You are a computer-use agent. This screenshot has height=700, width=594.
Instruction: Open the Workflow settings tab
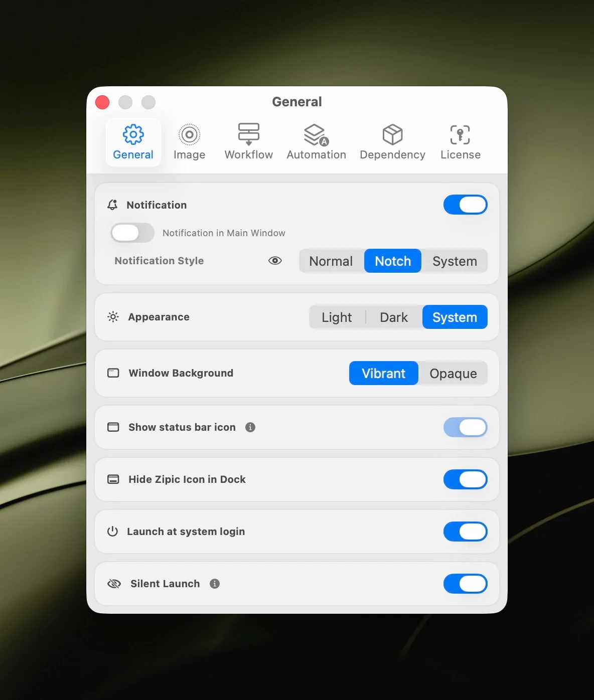point(248,142)
